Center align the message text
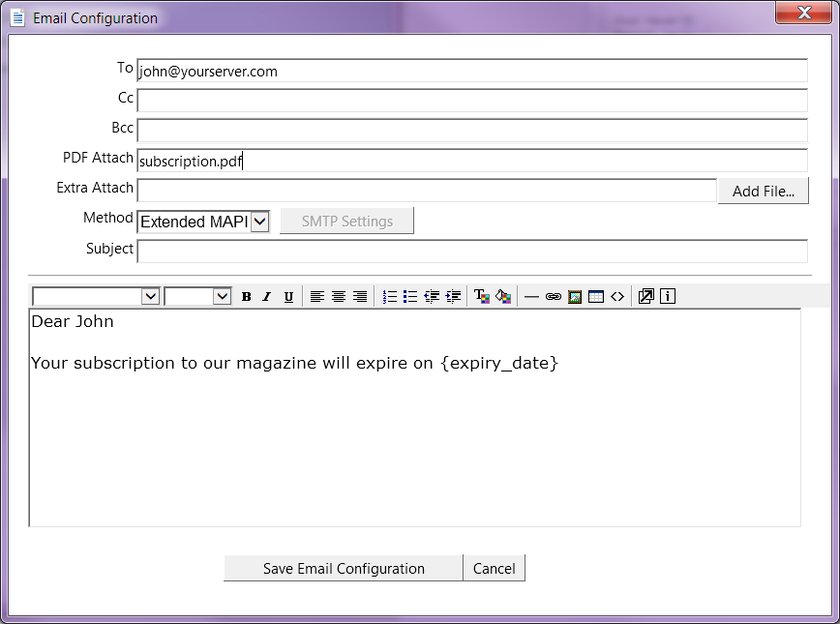 click(x=339, y=297)
